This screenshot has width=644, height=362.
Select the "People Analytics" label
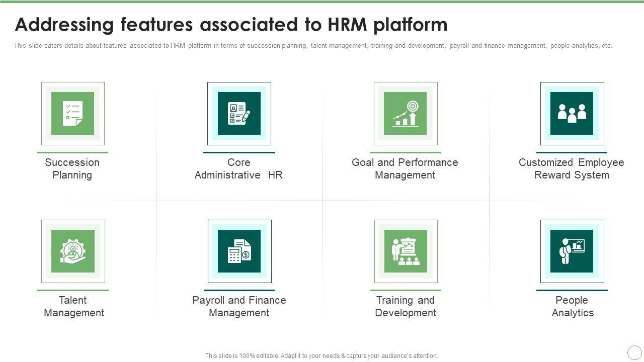coord(573,306)
